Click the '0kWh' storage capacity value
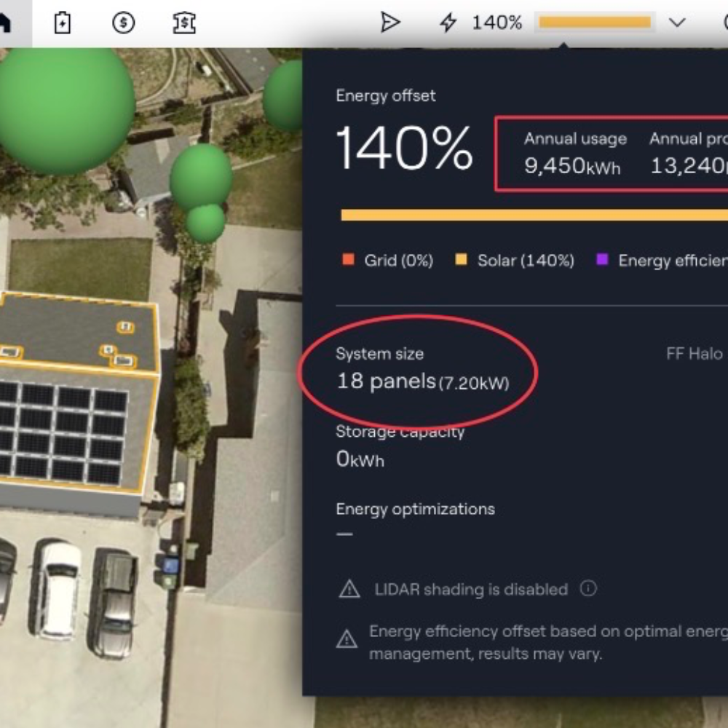 [x=360, y=459]
